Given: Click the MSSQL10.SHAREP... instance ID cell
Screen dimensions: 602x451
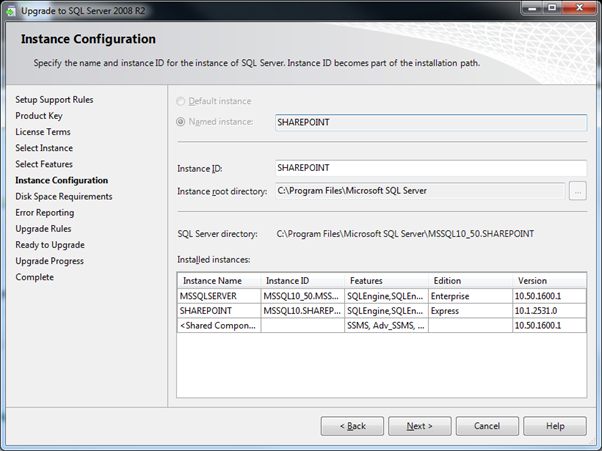Looking at the screenshot, I should coord(303,311).
